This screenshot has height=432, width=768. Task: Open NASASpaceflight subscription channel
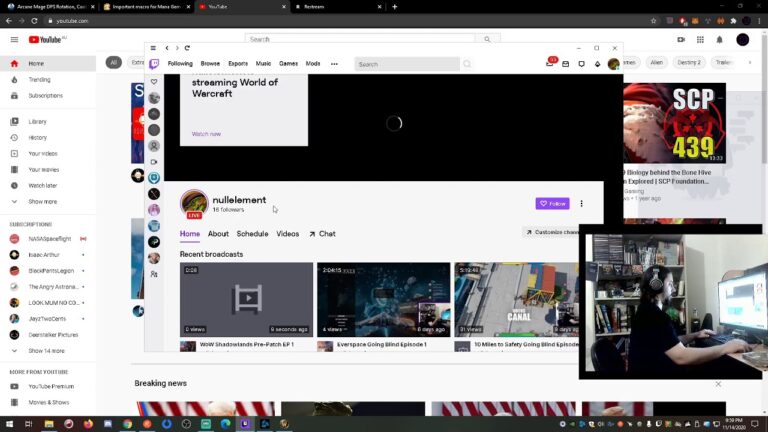(48, 239)
